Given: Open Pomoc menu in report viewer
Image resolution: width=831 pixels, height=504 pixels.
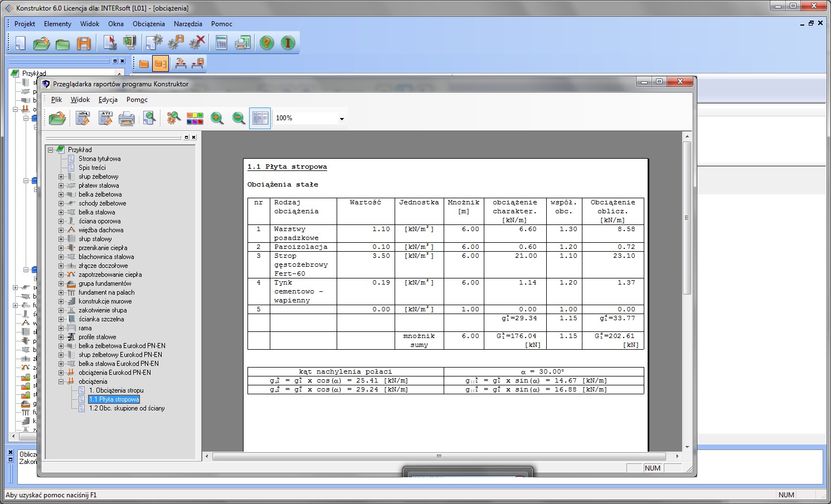Looking at the screenshot, I should [x=137, y=100].
